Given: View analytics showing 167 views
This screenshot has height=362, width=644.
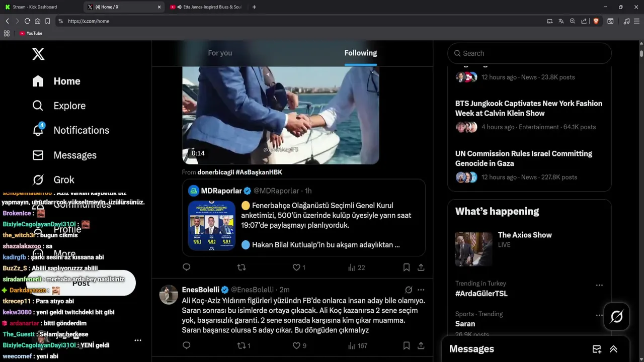Looking at the screenshot, I should pyautogui.click(x=357, y=345).
